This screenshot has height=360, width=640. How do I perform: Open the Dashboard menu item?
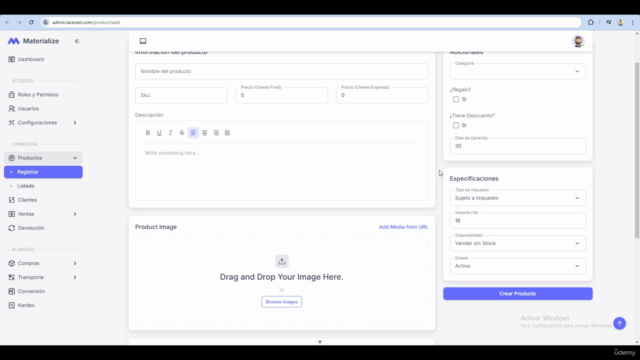(x=43, y=59)
